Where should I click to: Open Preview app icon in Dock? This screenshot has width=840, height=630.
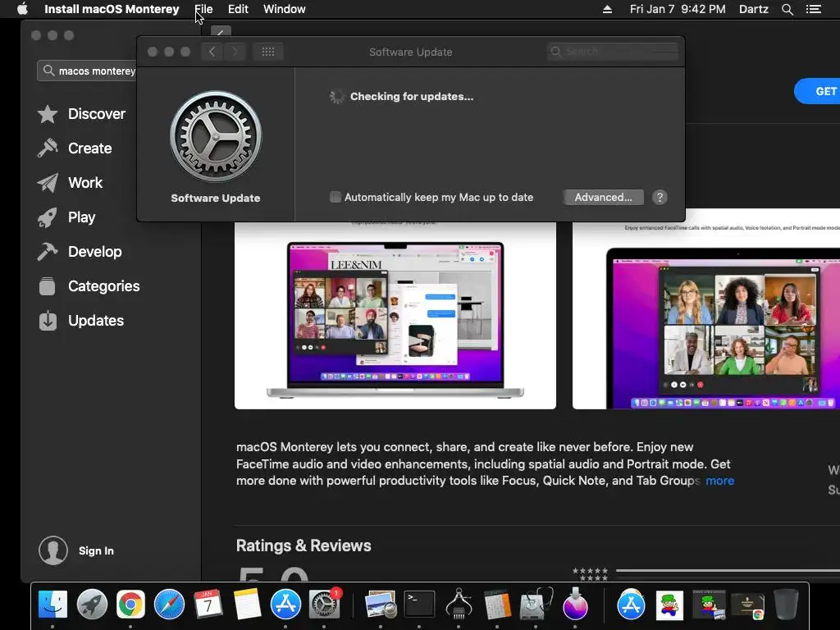pyautogui.click(x=381, y=605)
